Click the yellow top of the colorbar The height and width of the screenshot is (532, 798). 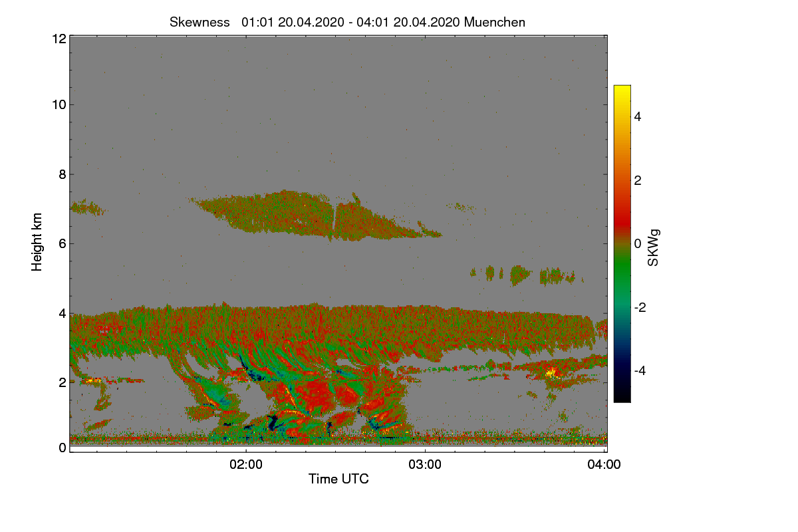622,90
